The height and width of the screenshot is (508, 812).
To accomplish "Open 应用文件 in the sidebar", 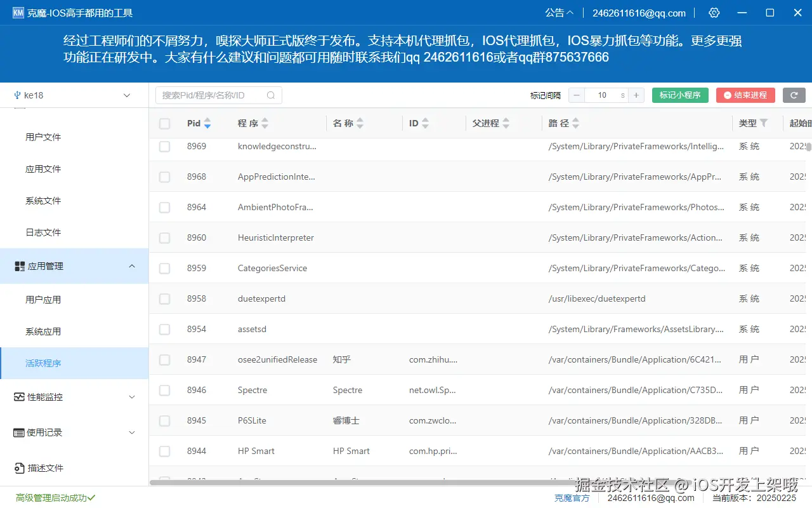I will 43,169.
